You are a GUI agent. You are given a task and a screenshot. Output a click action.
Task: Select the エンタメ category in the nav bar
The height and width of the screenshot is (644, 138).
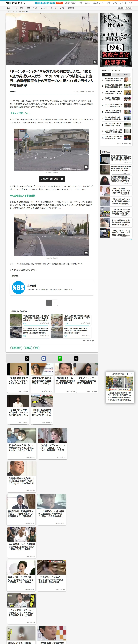[44, 8]
